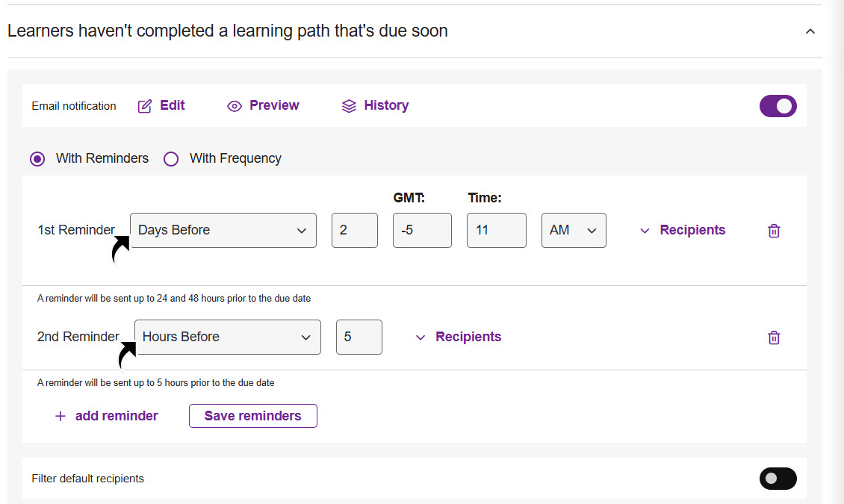Click the Save reminders button
This screenshot has height=504, width=844.
252,416
